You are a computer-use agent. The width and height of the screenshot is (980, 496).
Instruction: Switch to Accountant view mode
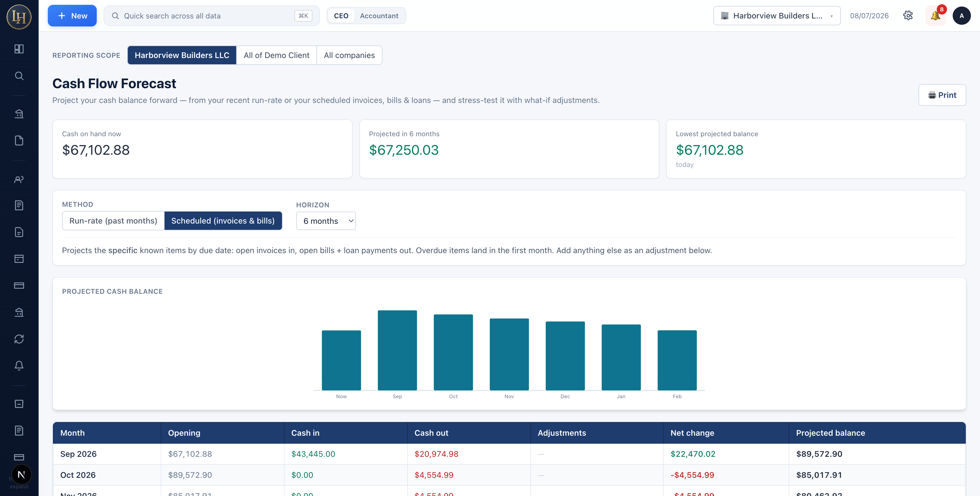(x=379, y=16)
